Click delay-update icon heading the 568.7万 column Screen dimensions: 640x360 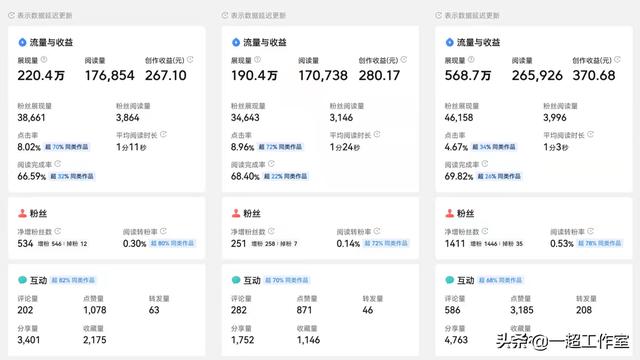438,16
